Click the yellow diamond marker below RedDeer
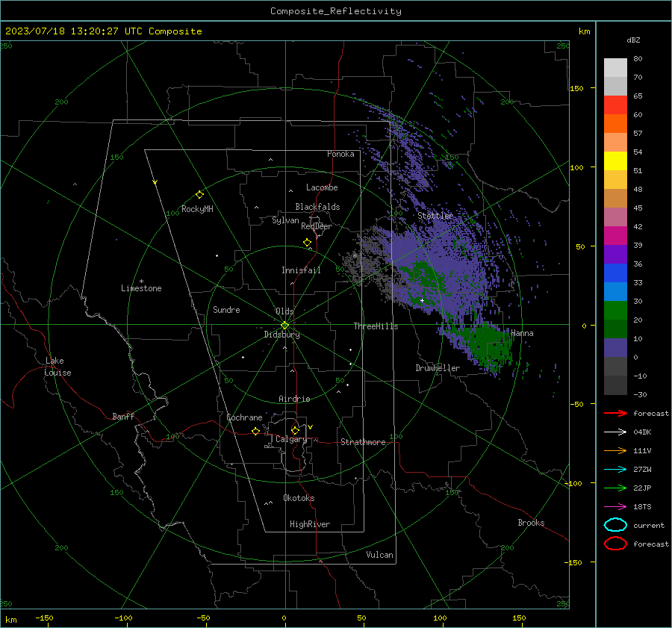Viewport: 672px width, 628px height. (307, 243)
